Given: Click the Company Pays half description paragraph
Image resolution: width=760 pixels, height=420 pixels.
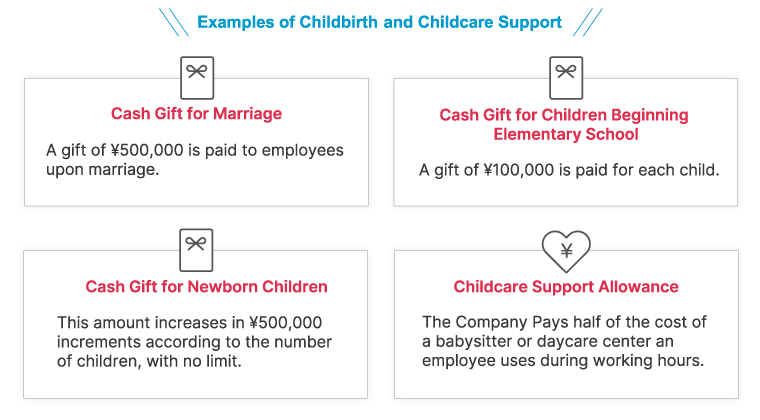Looking at the screenshot, I should (565, 341).
